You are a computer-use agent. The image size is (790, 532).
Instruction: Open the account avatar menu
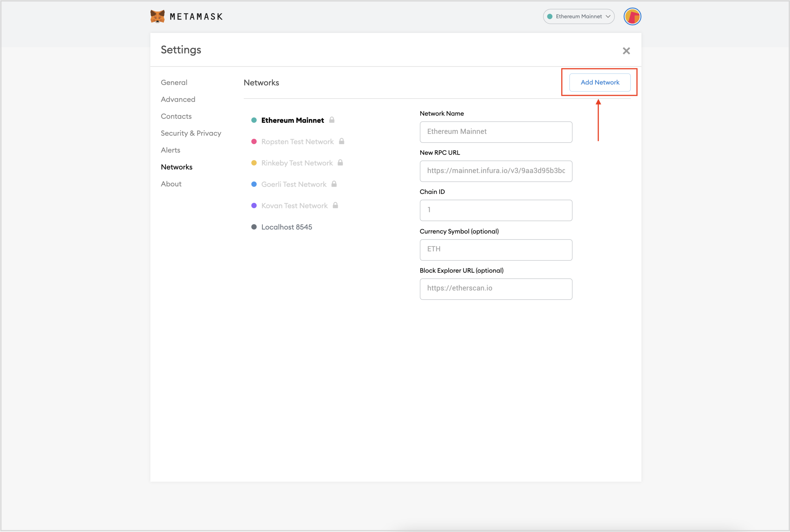[x=632, y=16]
